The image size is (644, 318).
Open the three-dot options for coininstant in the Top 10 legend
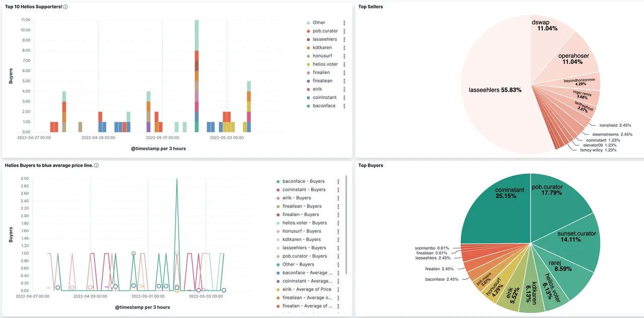[x=344, y=97]
